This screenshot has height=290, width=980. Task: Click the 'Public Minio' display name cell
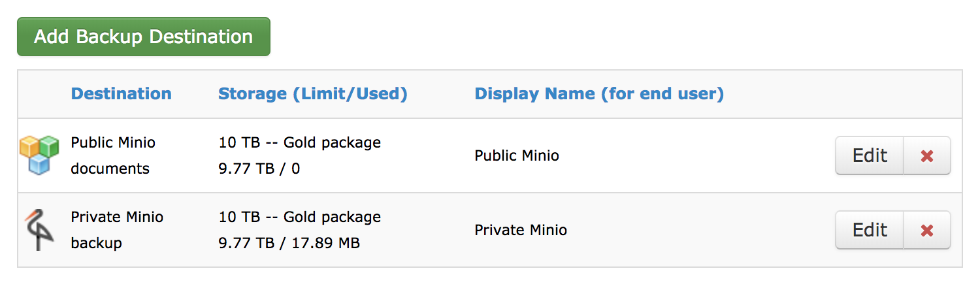(516, 155)
